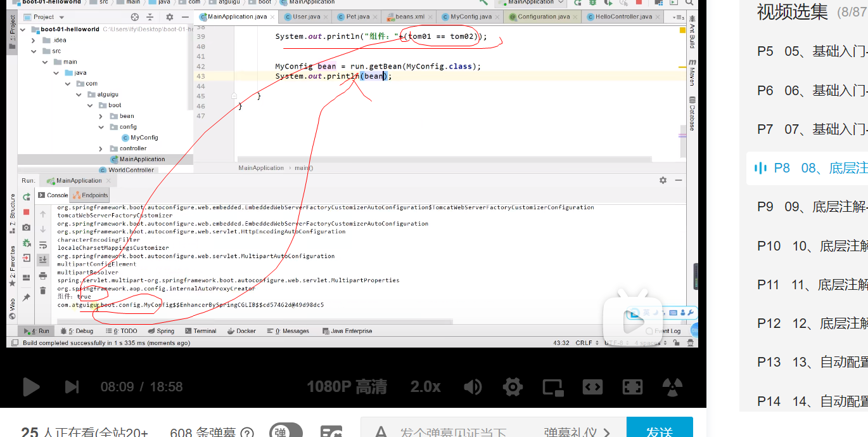Viewport: 868px width, 437px height.
Task: Toggle scroll-to-end in console
Action: coord(43,259)
